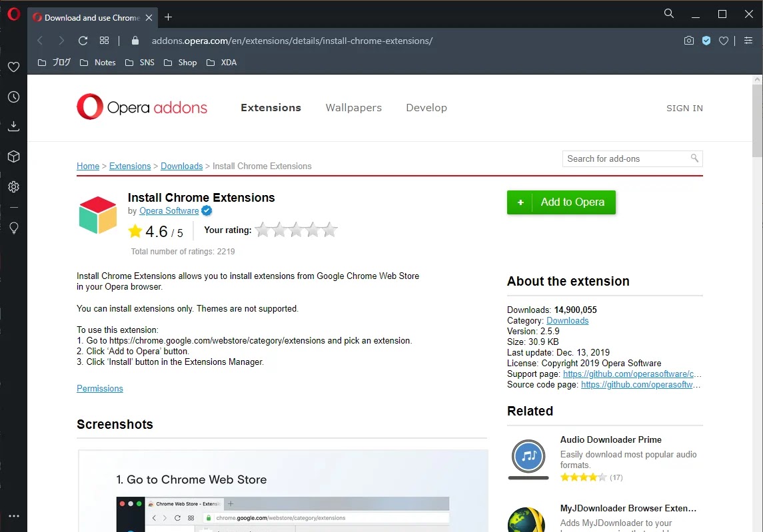Open Settings gear in sidebar
The width and height of the screenshot is (763, 532).
point(13,186)
